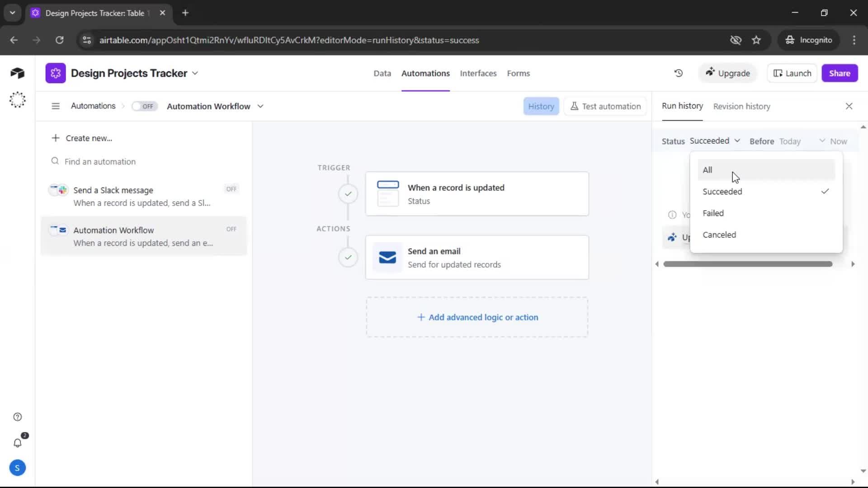Screen dimensions: 868x488
Task: Open the Before Today date dropdown
Action: [x=803, y=141]
